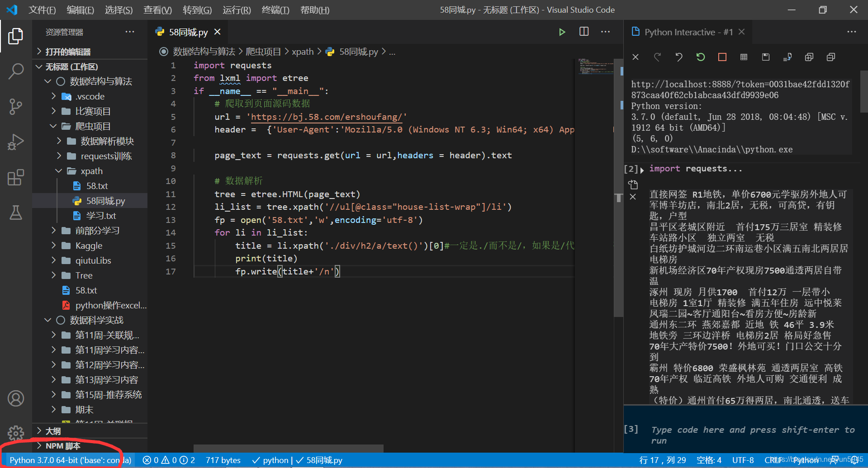This screenshot has width=868, height=468.
Task: Run the Python file with play button
Action: click(562, 32)
